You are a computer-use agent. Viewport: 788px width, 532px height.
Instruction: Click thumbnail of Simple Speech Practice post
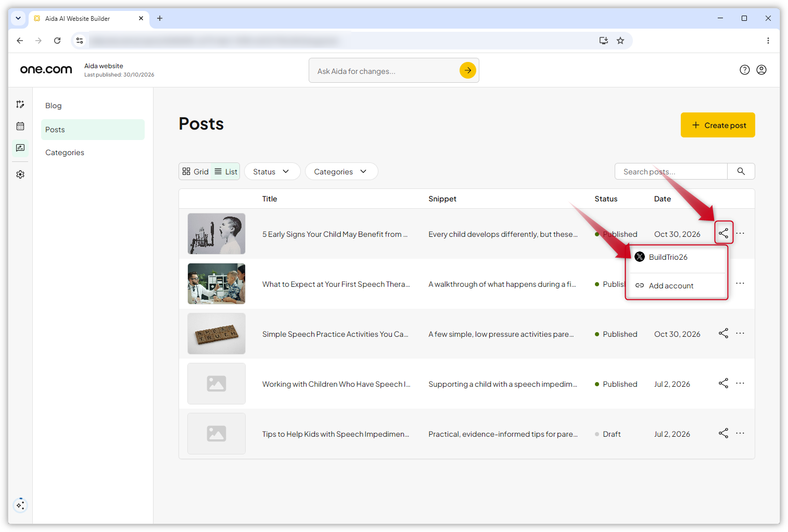pos(217,334)
